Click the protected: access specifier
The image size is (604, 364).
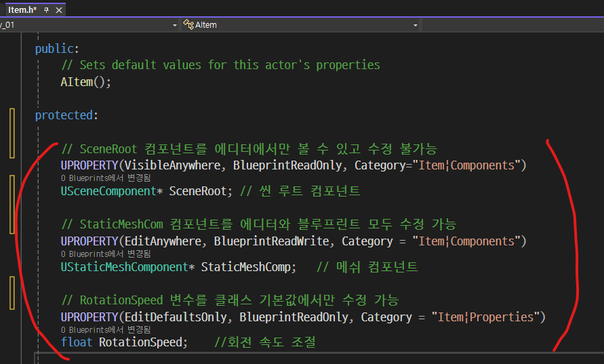pyautogui.click(x=66, y=115)
